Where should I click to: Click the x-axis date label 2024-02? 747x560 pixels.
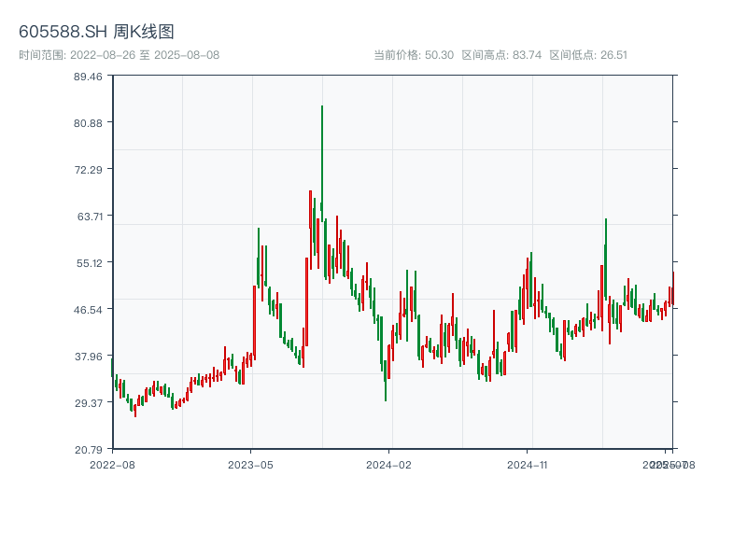pyautogui.click(x=388, y=465)
